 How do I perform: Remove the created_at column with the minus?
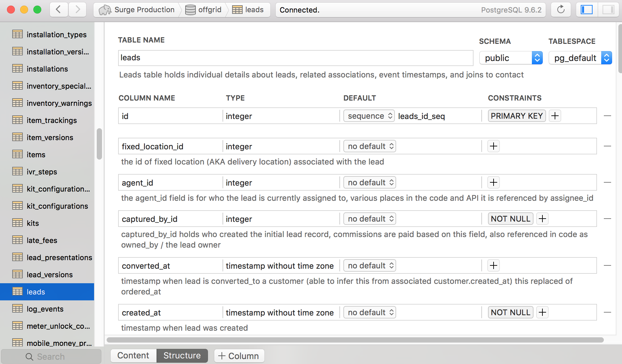(607, 312)
